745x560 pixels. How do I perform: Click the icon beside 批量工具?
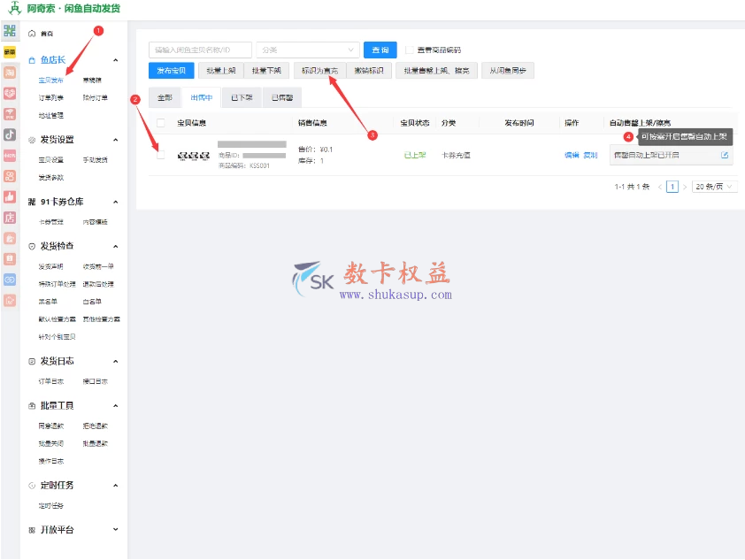coord(32,406)
